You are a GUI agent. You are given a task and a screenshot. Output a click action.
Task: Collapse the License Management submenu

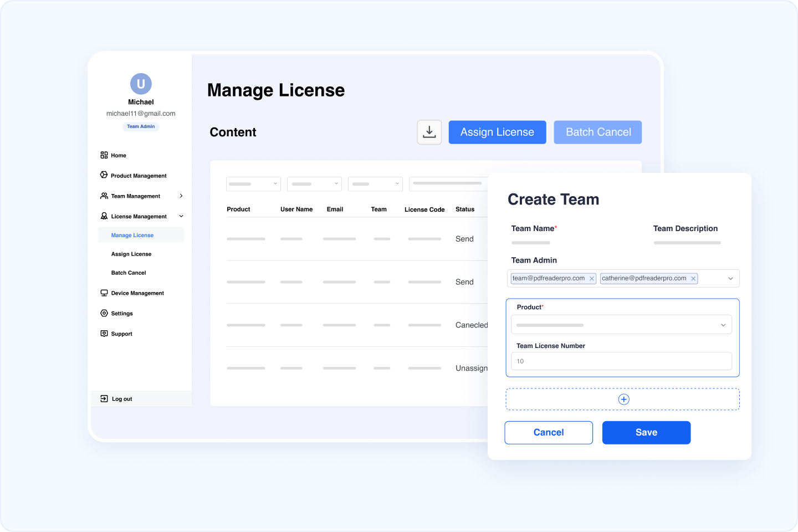click(181, 216)
